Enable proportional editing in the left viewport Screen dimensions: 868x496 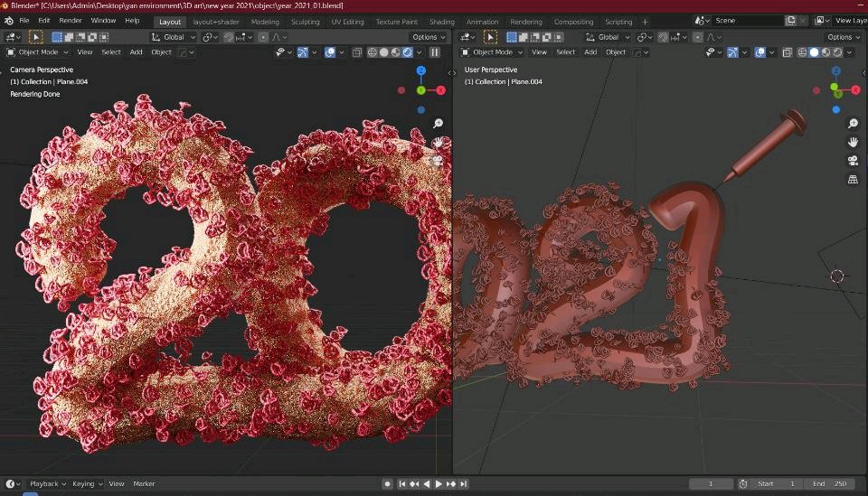point(263,37)
